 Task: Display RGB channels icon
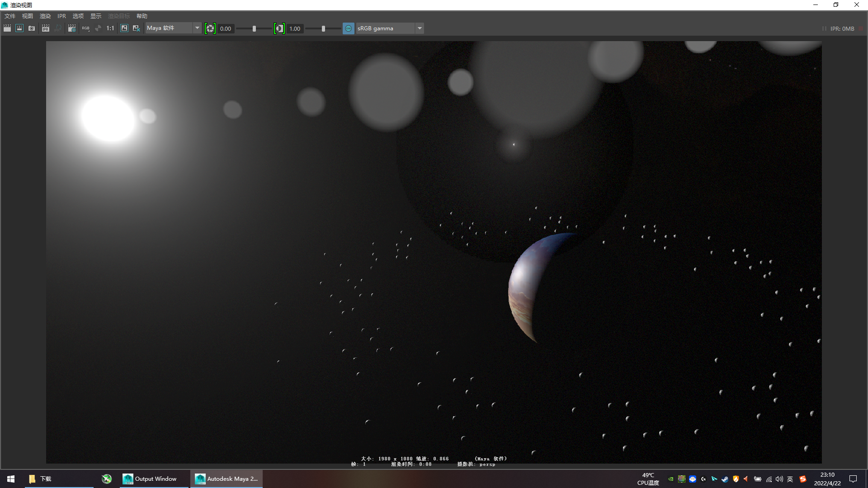click(x=85, y=28)
